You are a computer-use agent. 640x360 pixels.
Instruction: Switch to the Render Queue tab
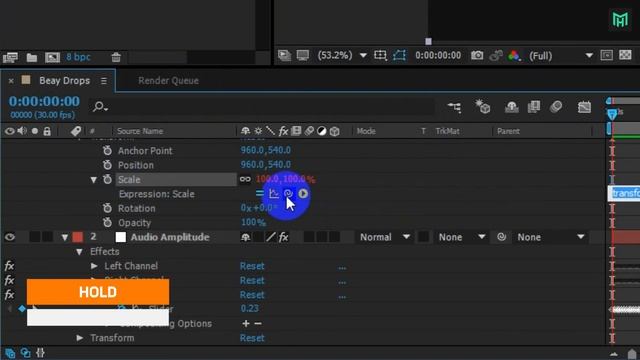pyautogui.click(x=168, y=80)
